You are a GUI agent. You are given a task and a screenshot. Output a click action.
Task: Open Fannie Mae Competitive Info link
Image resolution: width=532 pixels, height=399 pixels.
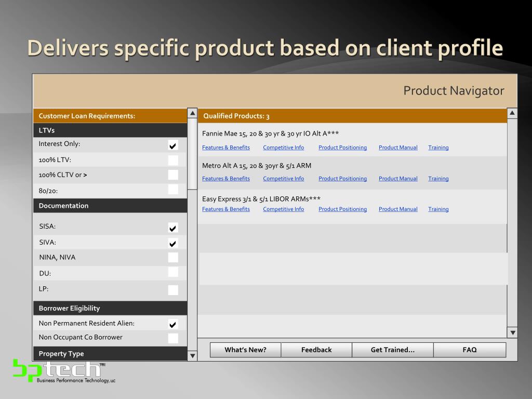point(283,148)
